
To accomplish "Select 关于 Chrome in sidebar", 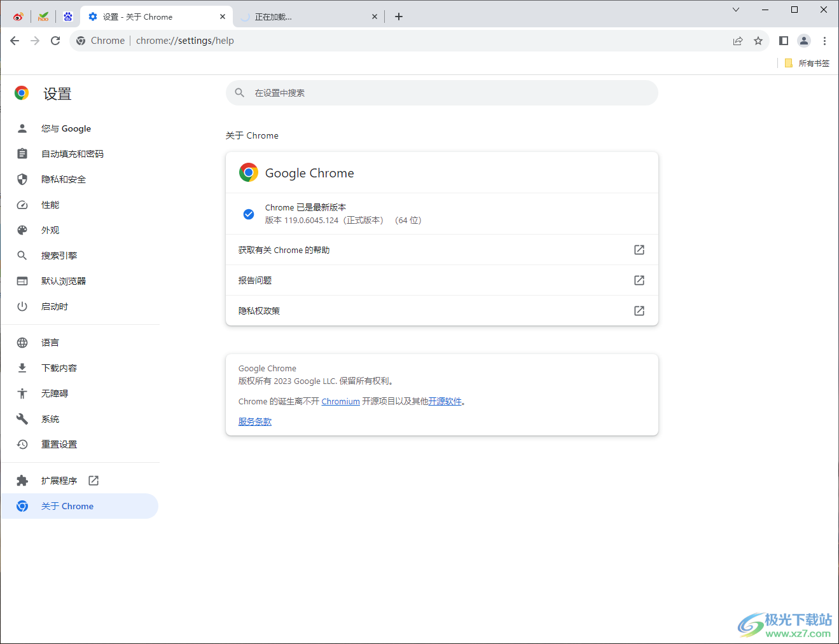I will (80, 506).
